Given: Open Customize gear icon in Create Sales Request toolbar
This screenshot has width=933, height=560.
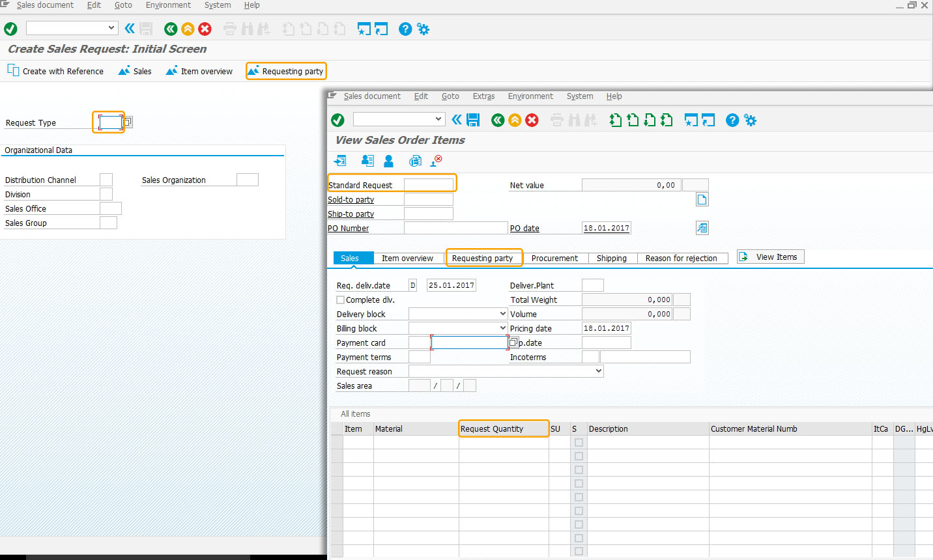Looking at the screenshot, I should pos(423,29).
